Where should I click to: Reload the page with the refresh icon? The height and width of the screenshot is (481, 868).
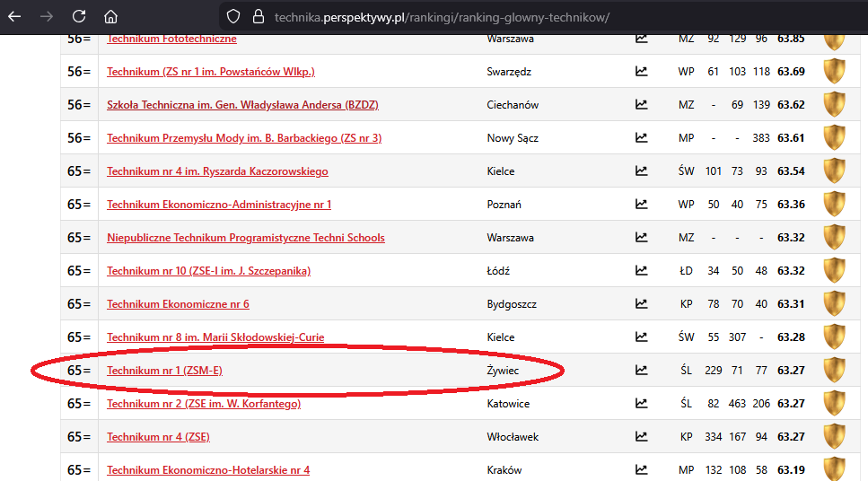point(79,16)
